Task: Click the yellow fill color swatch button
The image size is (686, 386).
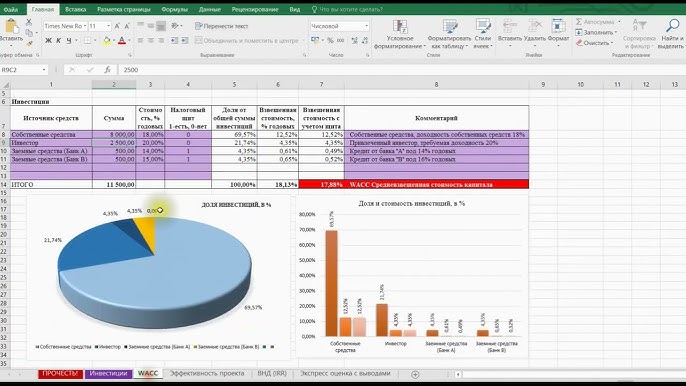Action: (x=106, y=41)
